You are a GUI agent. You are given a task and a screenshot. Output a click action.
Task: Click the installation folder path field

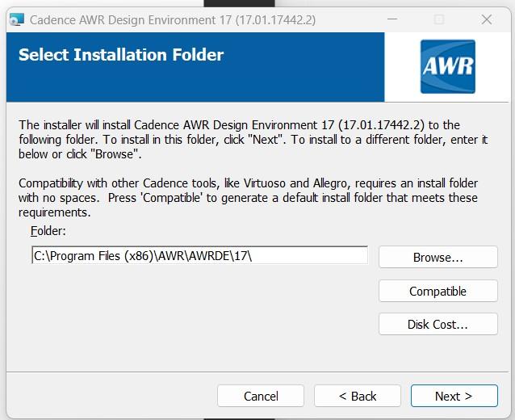coord(199,256)
